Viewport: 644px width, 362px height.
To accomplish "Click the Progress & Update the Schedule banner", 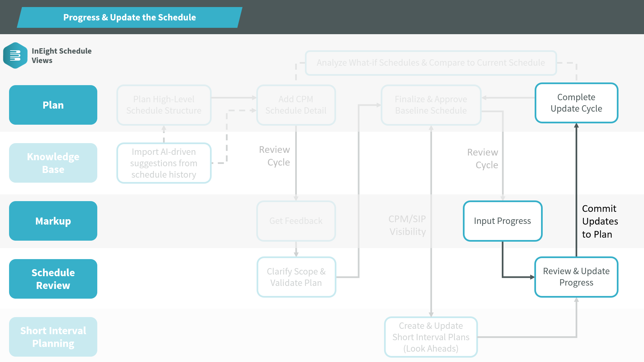I will tap(129, 17).
